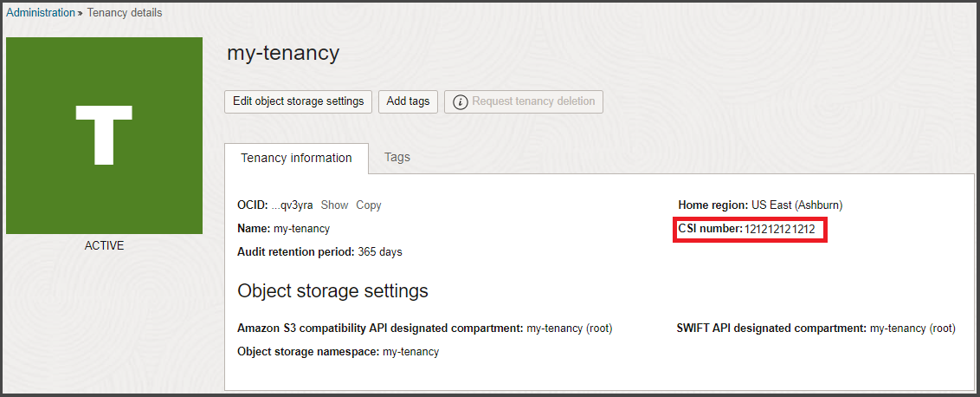
Task: Click the SWIFT API designated compartment value
Action: [x=912, y=329]
